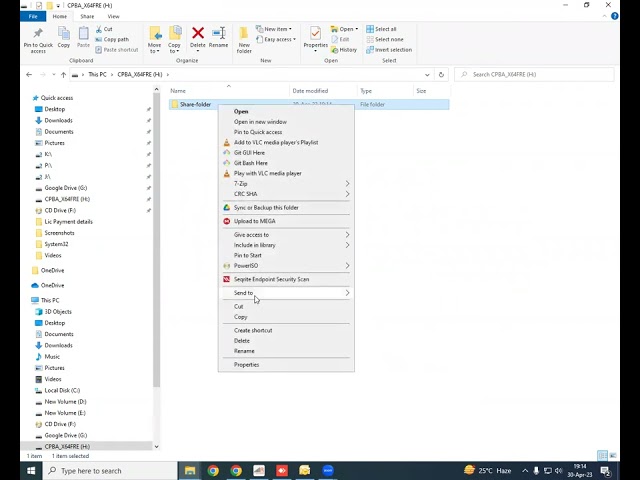
Task: Select Sync or Backup this folder
Action: [286, 207]
